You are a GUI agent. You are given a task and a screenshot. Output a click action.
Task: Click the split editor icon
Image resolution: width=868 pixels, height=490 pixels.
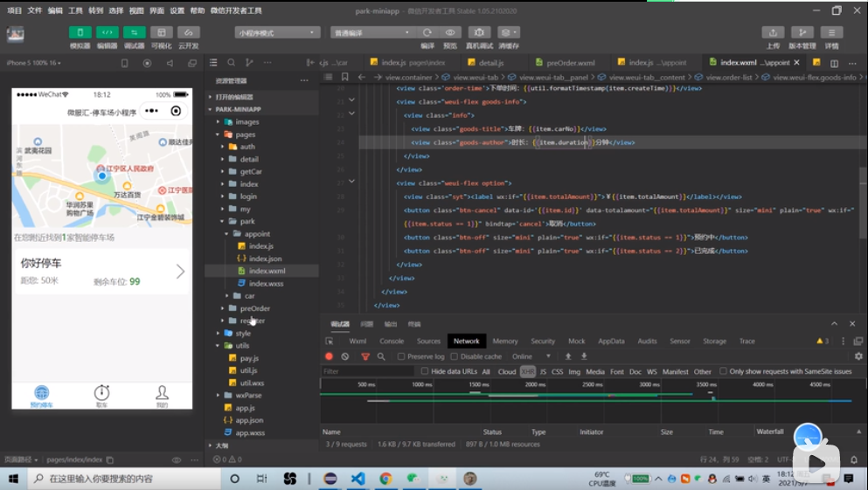point(834,63)
